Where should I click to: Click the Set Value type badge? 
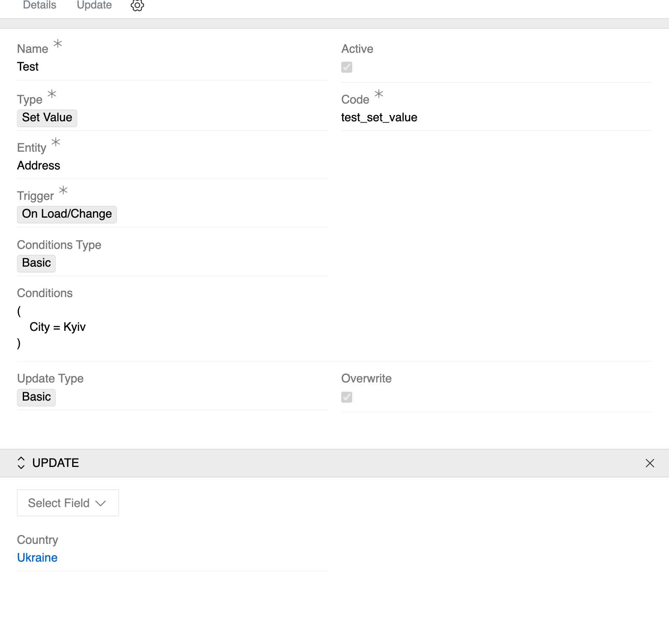[47, 117]
